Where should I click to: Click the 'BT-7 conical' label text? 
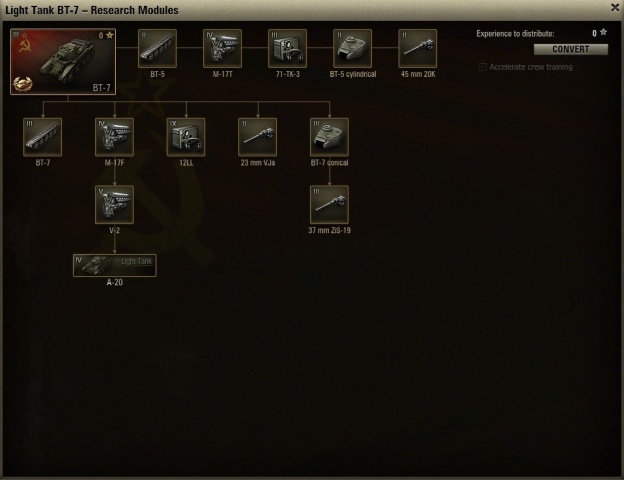click(x=330, y=163)
